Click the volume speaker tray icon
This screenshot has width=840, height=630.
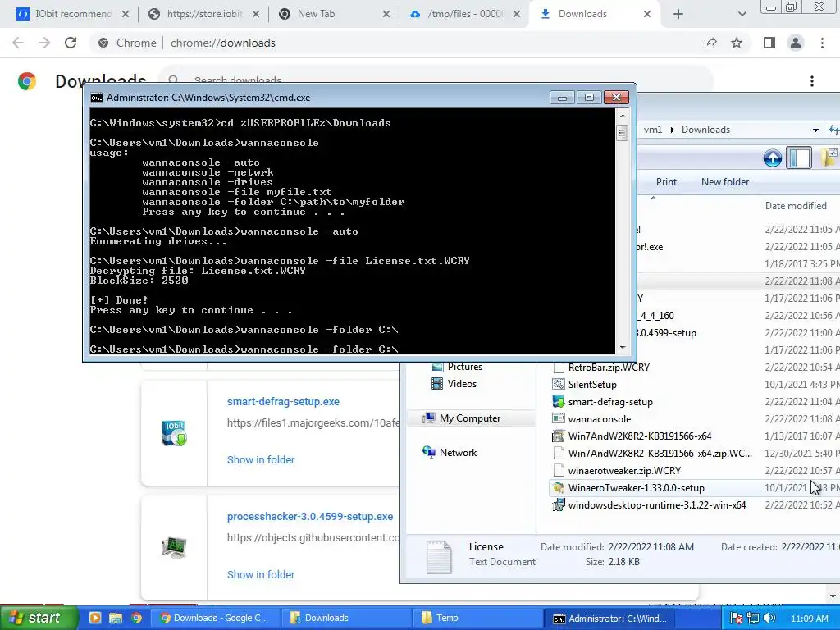click(x=769, y=619)
